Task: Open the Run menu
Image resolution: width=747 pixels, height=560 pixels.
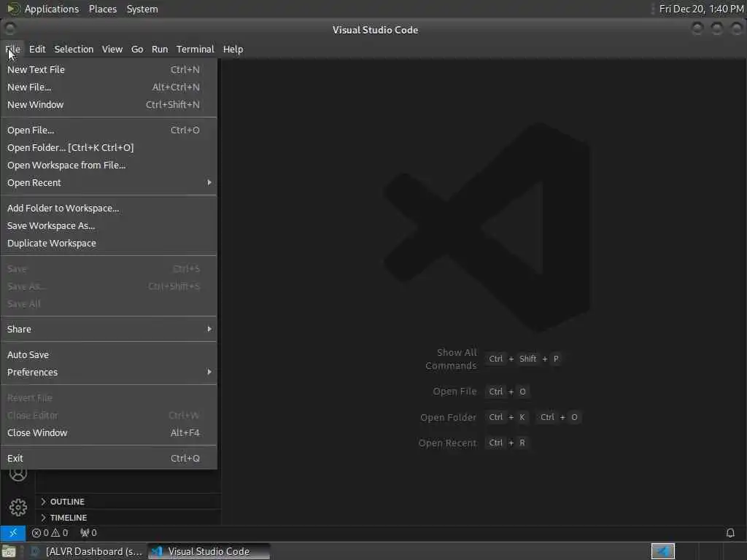Action: coord(160,49)
